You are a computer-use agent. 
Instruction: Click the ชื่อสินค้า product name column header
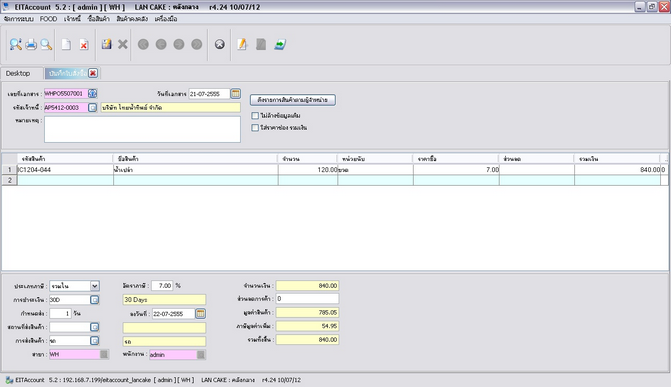click(x=196, y=159)
